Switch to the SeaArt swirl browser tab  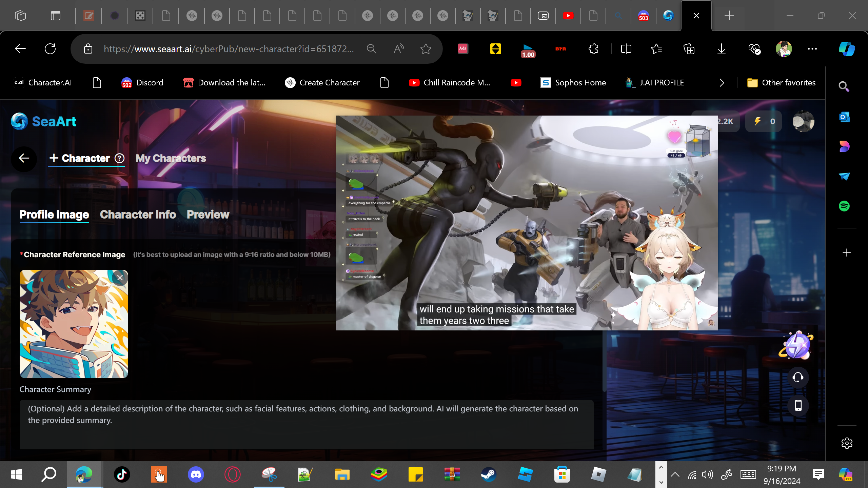pyautogui.click(x=668, y=16)
